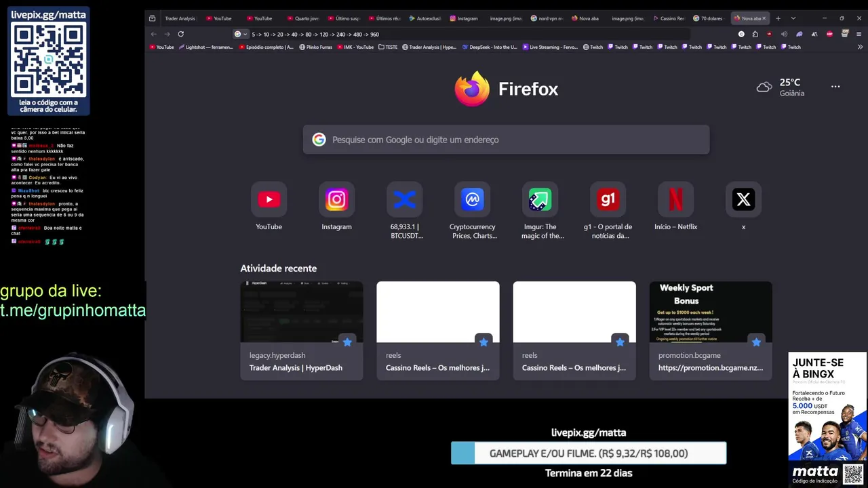This screenshot has width=868, height=488.
Task: Open the Instagram shortcut tile
Action: [336, 207]
